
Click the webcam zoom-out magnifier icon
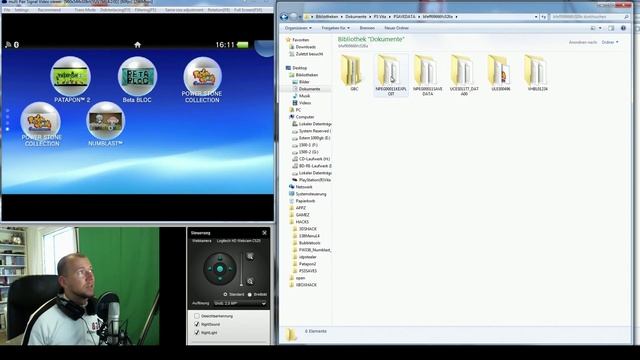click(250, 281)
